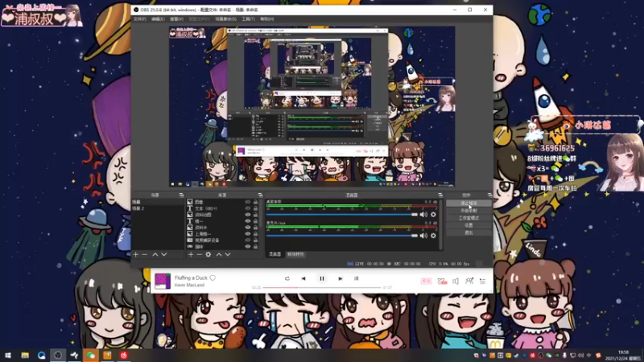
Task: Switch to the 混音器 tab below the mixer
Action: (x=275, y=254)
